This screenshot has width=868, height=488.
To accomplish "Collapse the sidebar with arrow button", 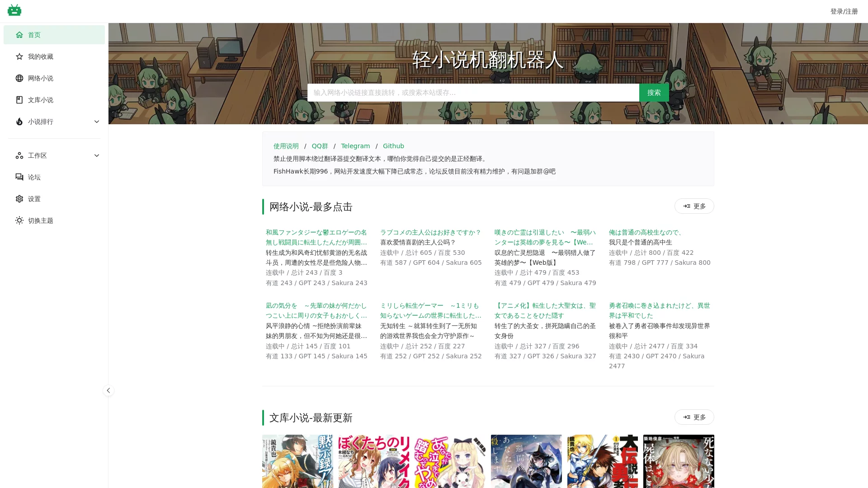I will pos(108,390).
